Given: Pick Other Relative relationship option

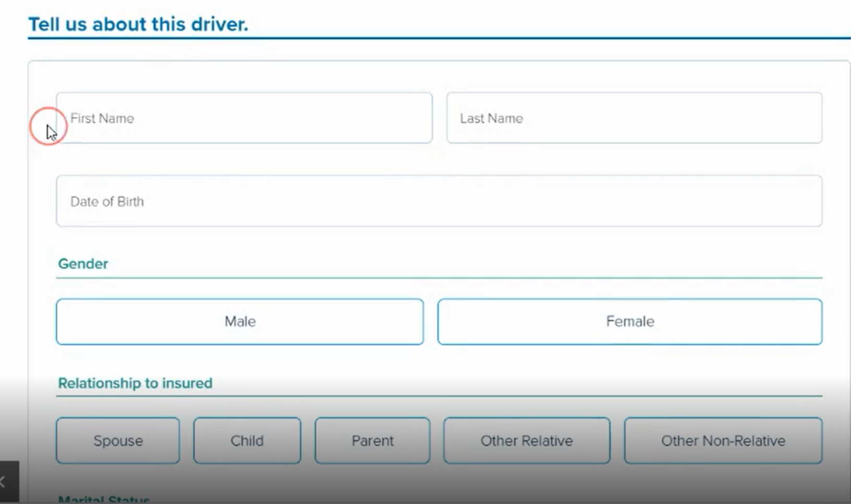Looking at the screenshot, I should click(x=527, y=440).
